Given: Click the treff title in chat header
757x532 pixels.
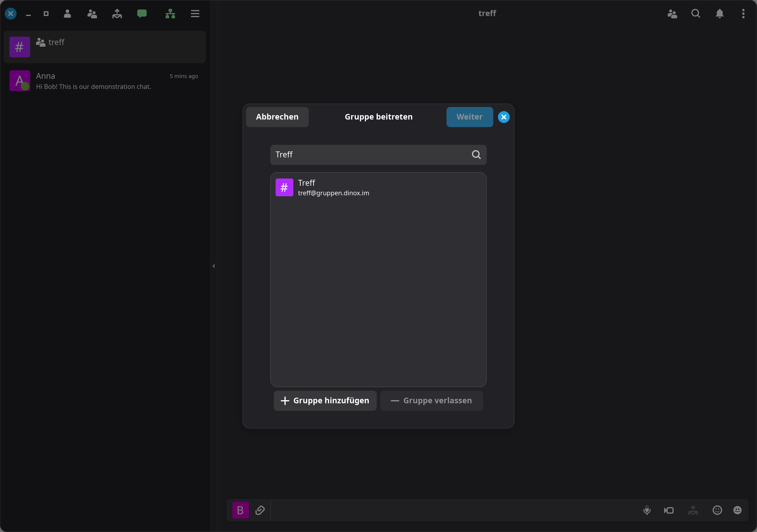Looking at the screenshot, I should 487,14.
